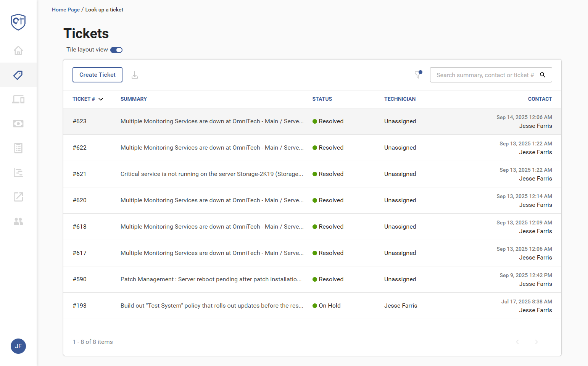Image resolution: width=588 pixels, height=366 pixels.
Task: Open the bar chart reports icon in sidebar
Action: (x=18, y=173)
